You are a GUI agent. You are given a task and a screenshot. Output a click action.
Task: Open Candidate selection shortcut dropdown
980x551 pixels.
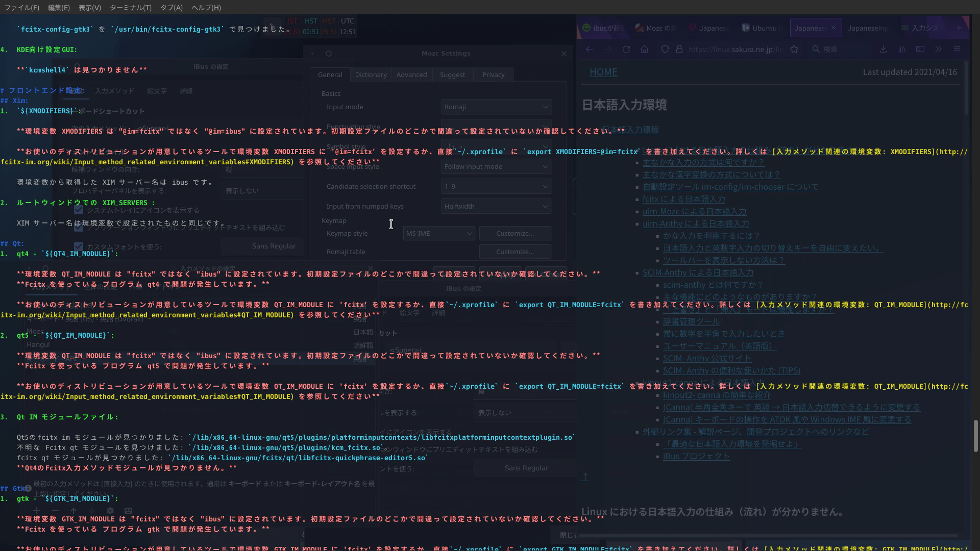click(x=496, y=187)
